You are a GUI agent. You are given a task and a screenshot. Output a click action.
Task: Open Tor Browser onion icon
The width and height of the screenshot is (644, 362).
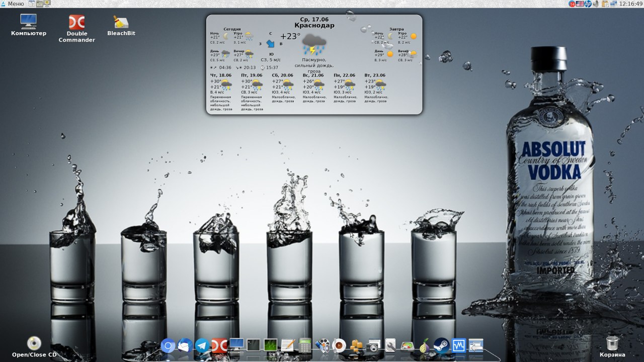pos(425,345)
